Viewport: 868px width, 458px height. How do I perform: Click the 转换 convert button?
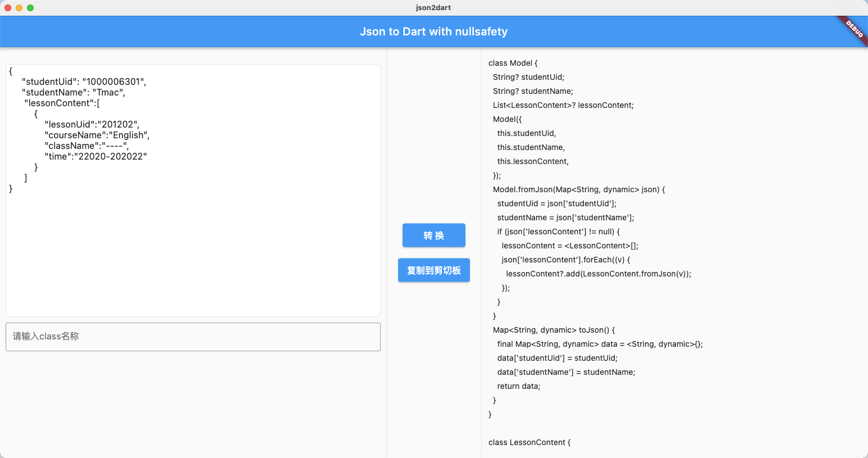pos(433,235)
